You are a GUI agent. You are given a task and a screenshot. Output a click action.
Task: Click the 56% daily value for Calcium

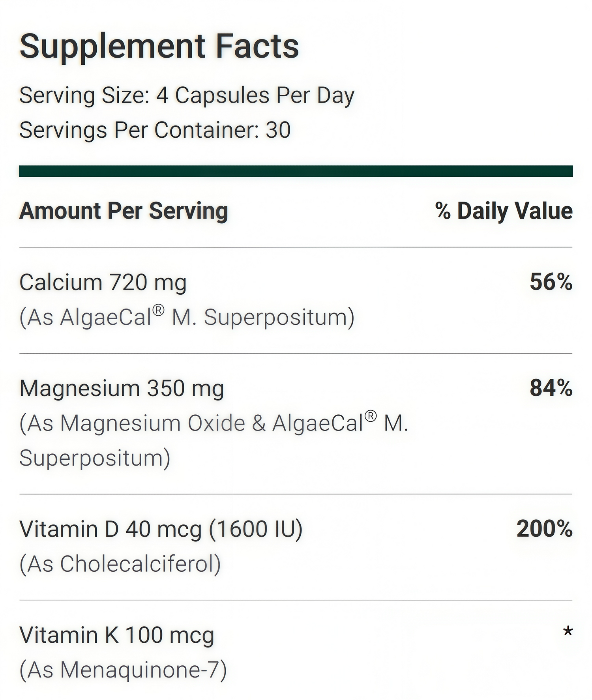[x=551, y=283]
